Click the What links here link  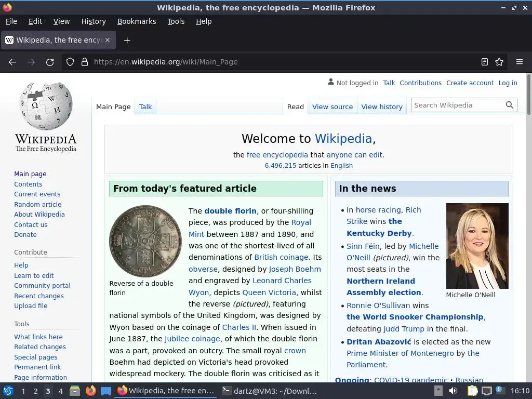pos(38,337)
